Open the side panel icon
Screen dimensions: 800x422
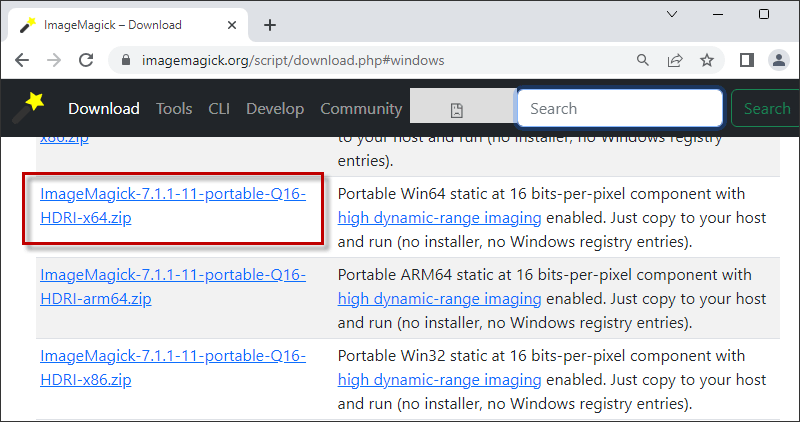point(747,60)
